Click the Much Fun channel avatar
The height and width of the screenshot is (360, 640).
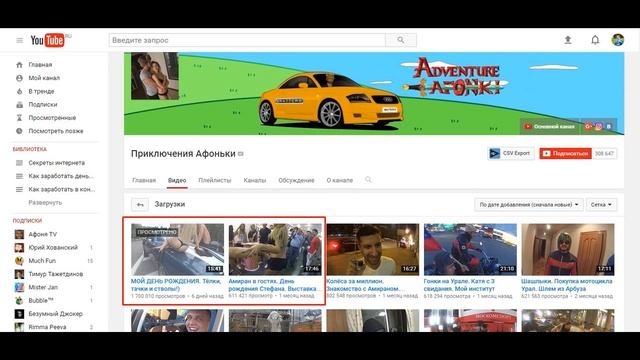click(19, 261)
